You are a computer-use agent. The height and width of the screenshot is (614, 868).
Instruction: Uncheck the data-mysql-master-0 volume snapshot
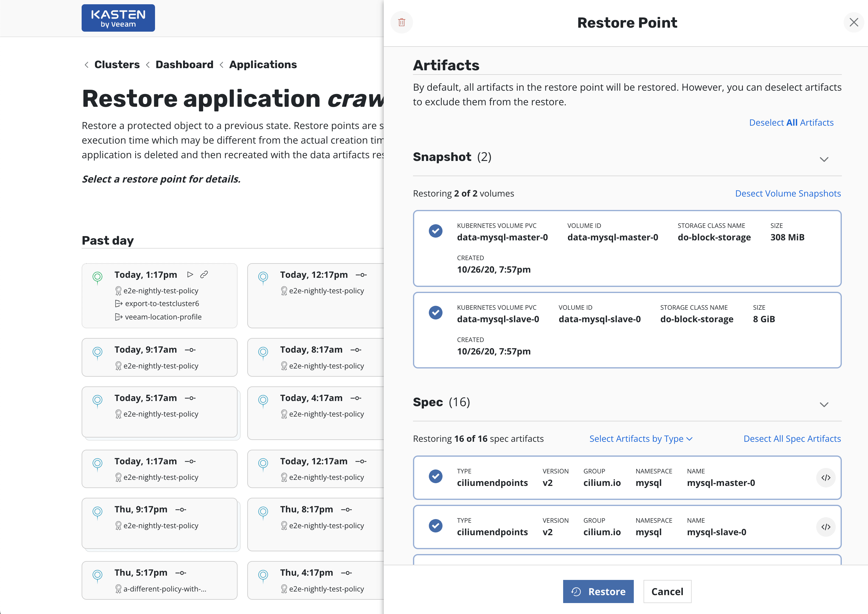436,231
